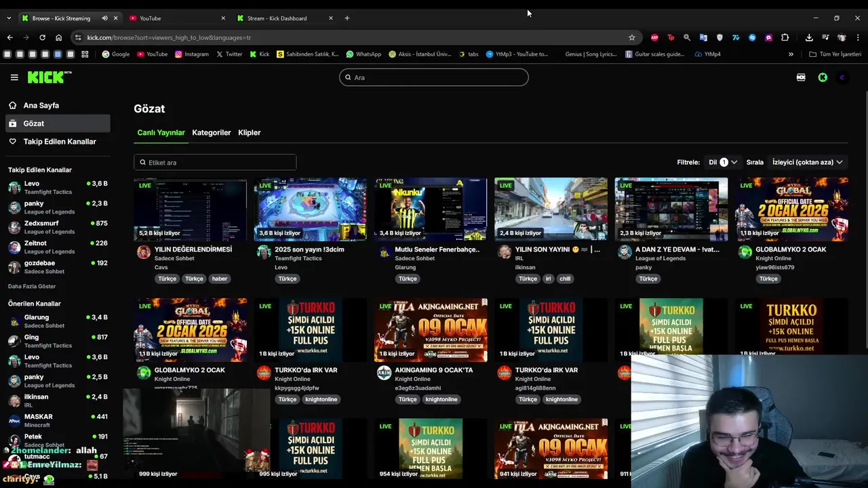Expand Daha Fazla Göster in sidebar
The height and width of the screenshot is (488, 868).
[x=32, y=286]
